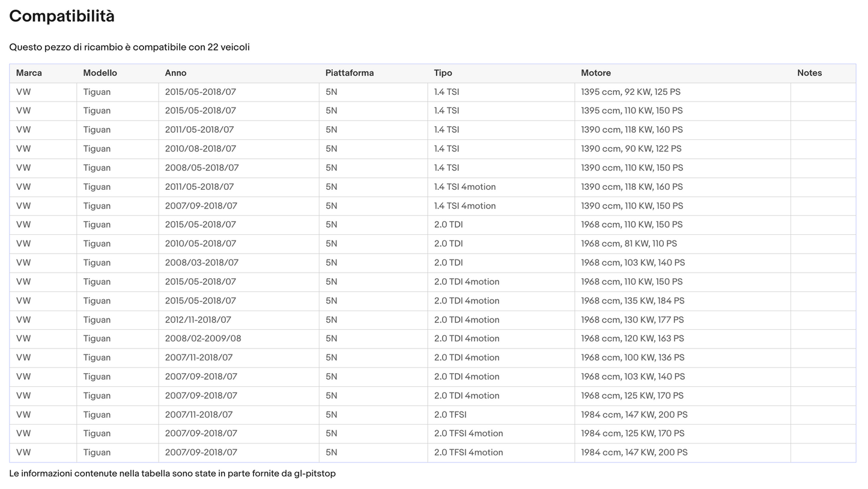Select engine cell '1395 ccm, 92 KW, 125 PS'
This screenshot has width=868, height=489.
[x=631, y=92]
